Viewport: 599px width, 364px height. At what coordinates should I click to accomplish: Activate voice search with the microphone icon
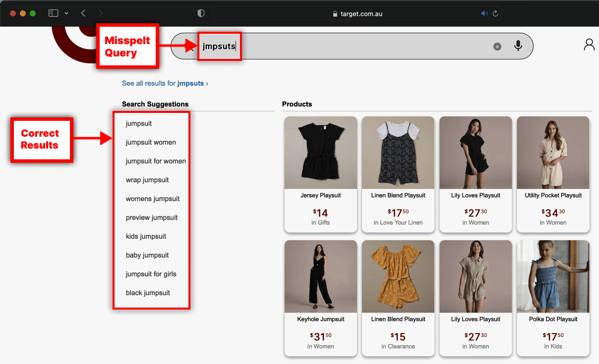point(518,46)
